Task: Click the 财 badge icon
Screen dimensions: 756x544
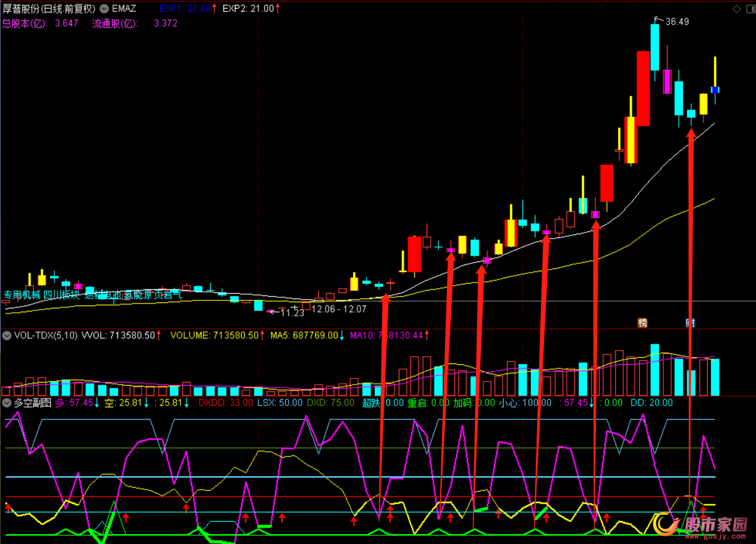Action: pos(690,323)
